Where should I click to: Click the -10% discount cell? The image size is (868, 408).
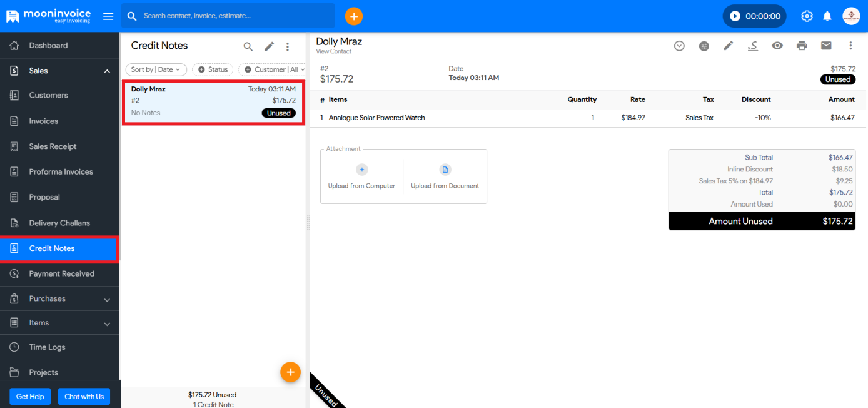tap(762, 118)
